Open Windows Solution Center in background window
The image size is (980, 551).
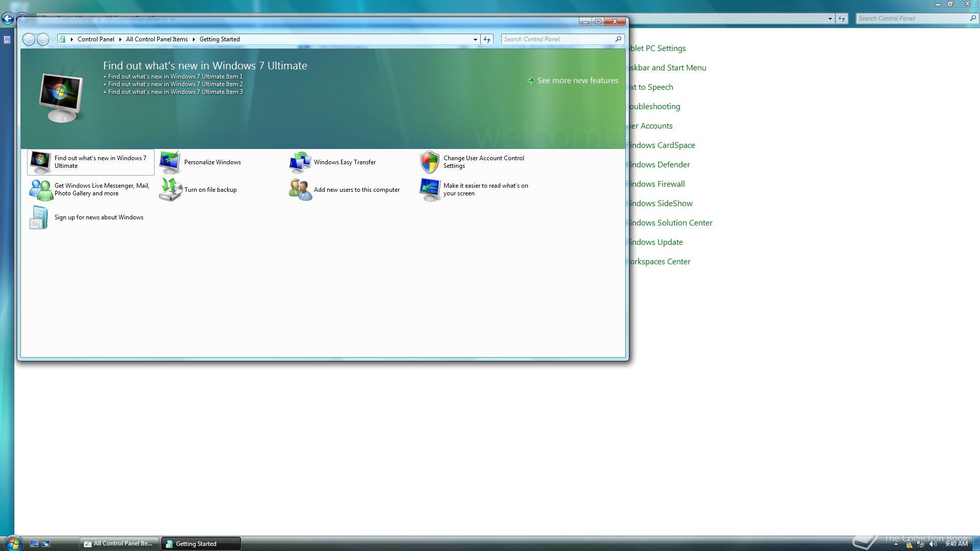pos(671,223)
